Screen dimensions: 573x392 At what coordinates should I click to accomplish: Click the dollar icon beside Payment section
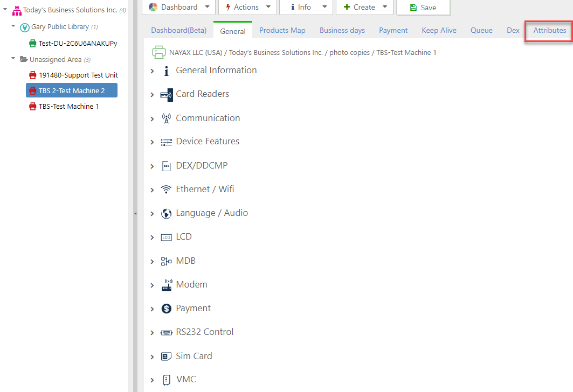(x=166, y=309)
